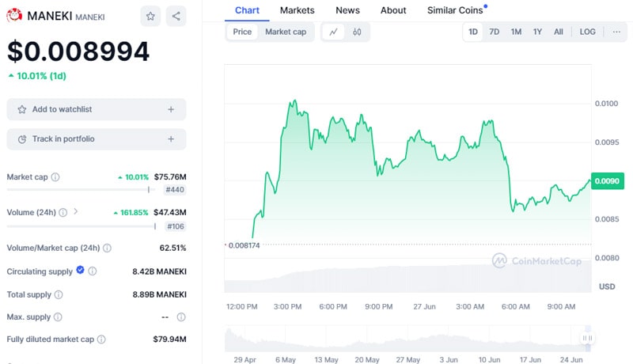
Task: Click the 62.51% volume ratio value
Action: 172,248
